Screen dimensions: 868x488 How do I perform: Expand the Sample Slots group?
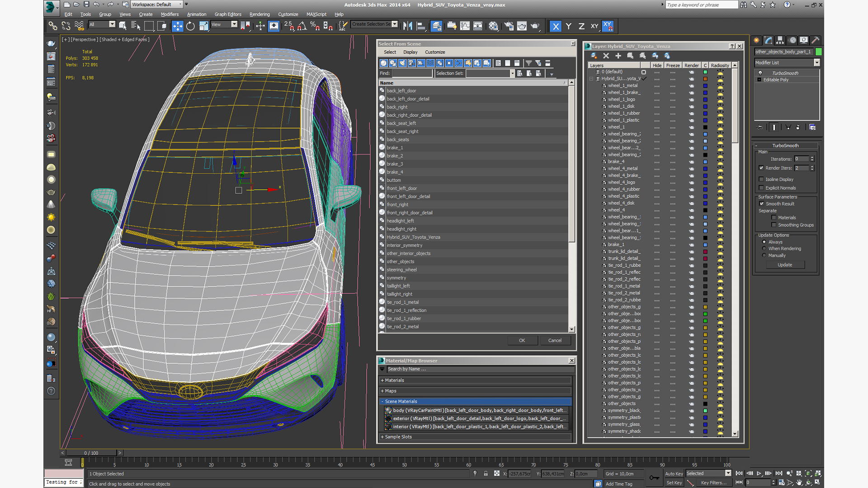pos(476,437)
